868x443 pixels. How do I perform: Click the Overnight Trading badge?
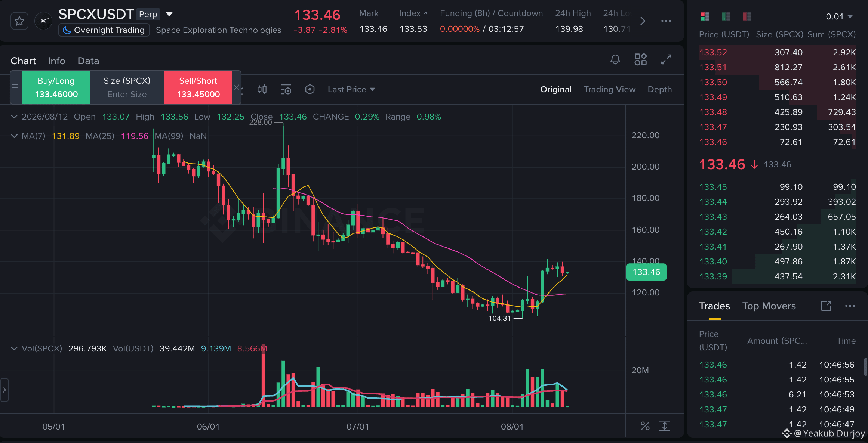coord(104,30)
